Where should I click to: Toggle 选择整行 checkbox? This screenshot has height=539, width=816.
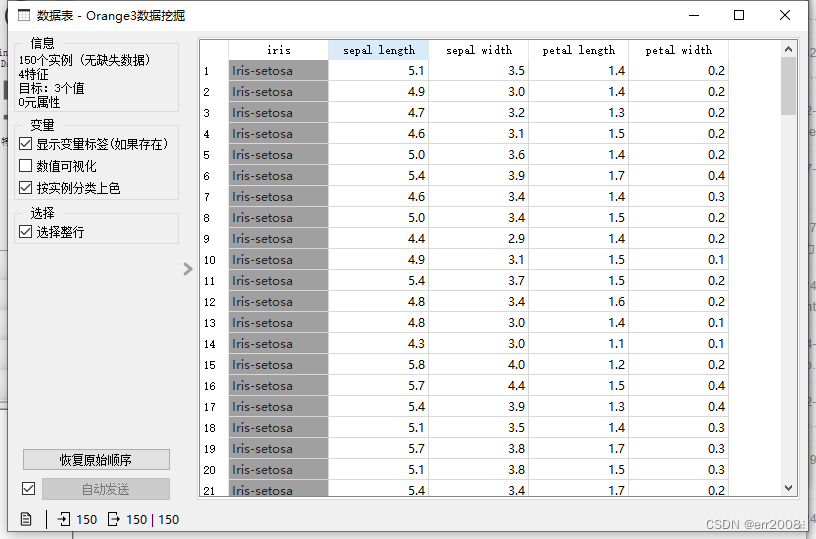point(26,232)
